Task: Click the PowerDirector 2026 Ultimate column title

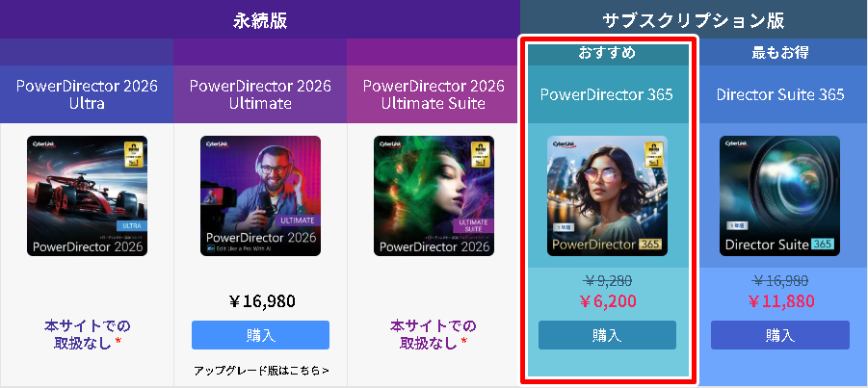Action: coord(261,94)
